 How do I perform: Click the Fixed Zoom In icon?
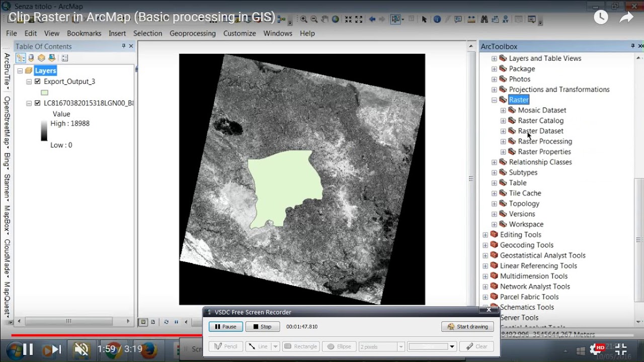[x=348, y=19]
